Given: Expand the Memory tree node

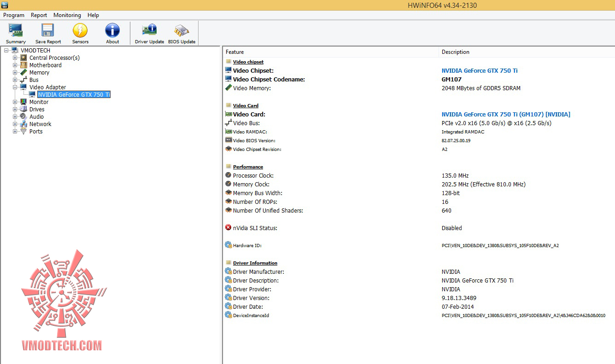Looking at the screenshot, I should tap(15, 72).
